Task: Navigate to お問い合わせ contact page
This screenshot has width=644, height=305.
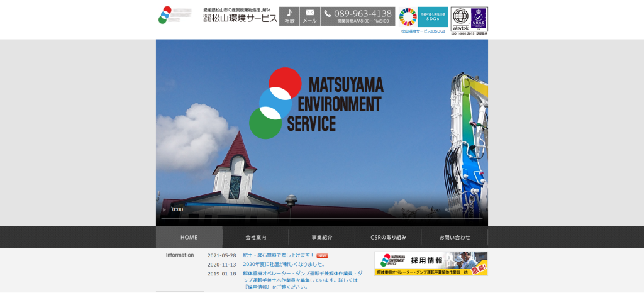Action: click(x=454, y=238)
